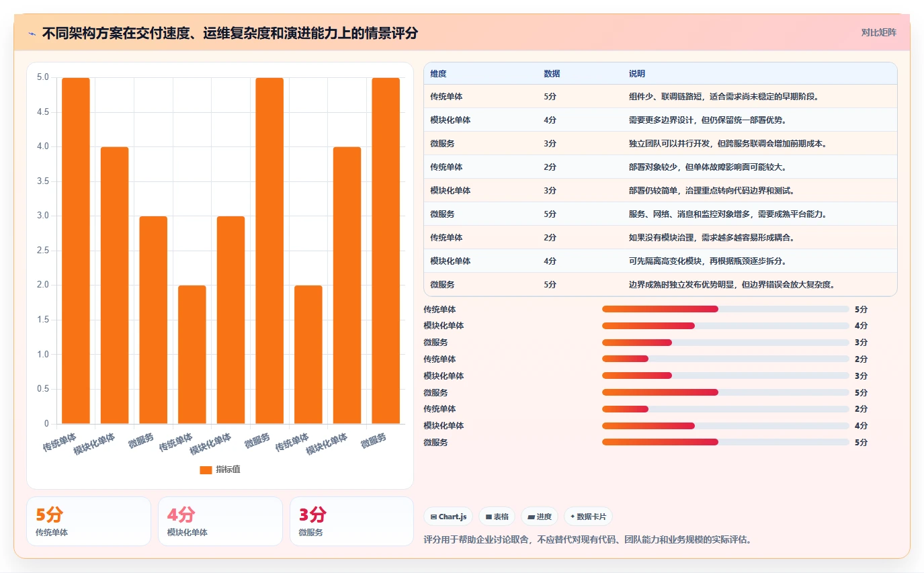Click the 微服务 bar reaching 3.0 in chart
This screenshot has height=573, width=924.
pos(153,320)
